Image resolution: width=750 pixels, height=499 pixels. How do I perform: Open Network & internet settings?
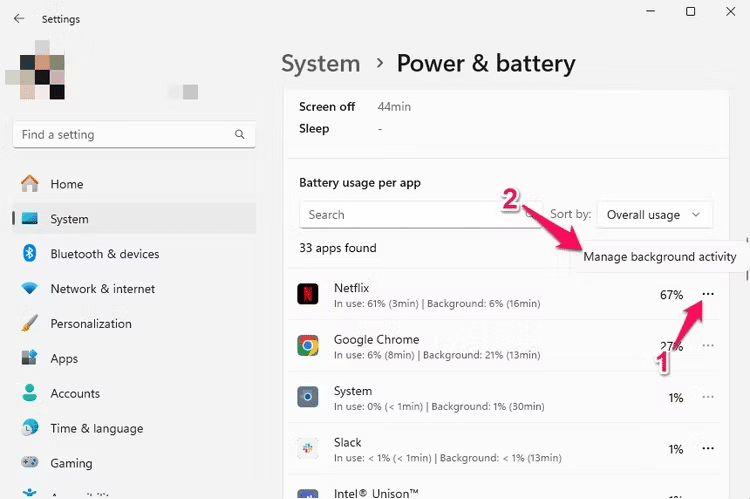pyautogui.click(x=102, y=289)
